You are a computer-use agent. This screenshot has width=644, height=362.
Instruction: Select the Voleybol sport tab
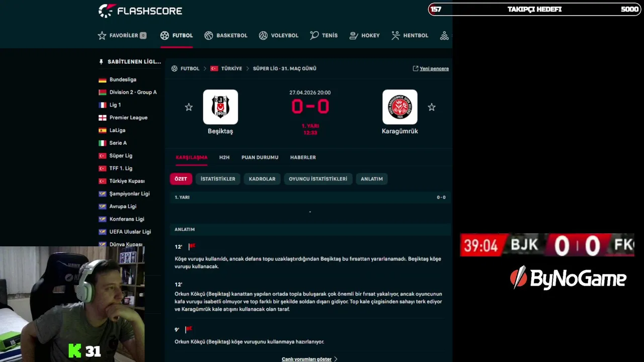click(x=279, y=36)
